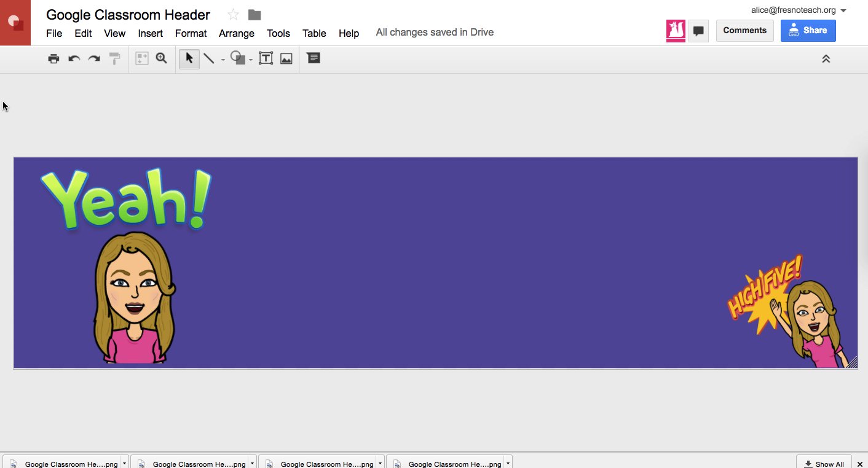Open the Format menu

191,33
